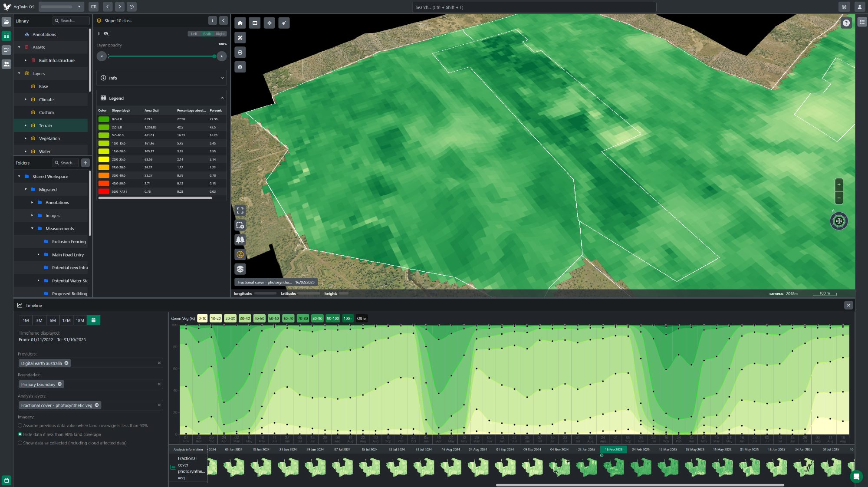This screenshot has height=487, width=868.
Task: Expand the Terrain layer group
Action: tap(26, 125)
